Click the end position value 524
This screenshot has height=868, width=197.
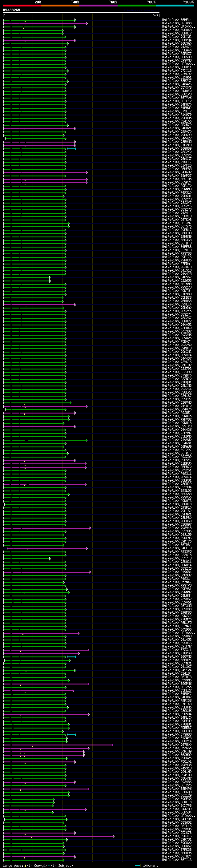click(x=155, y=15)
